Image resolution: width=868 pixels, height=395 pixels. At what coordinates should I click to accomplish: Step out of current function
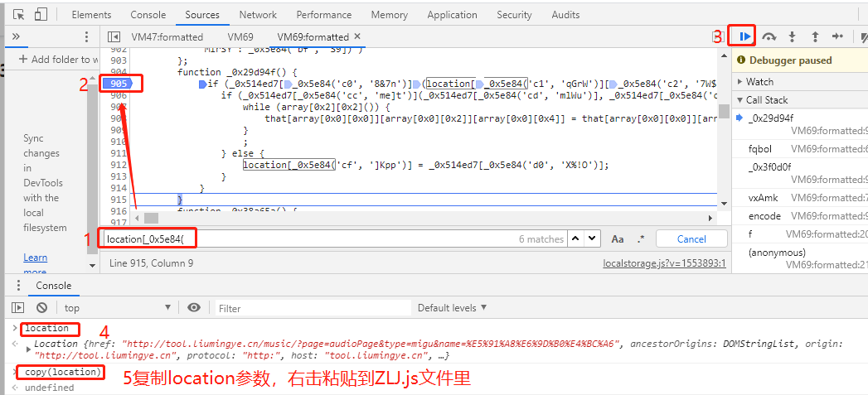click(x=815, y=37)
